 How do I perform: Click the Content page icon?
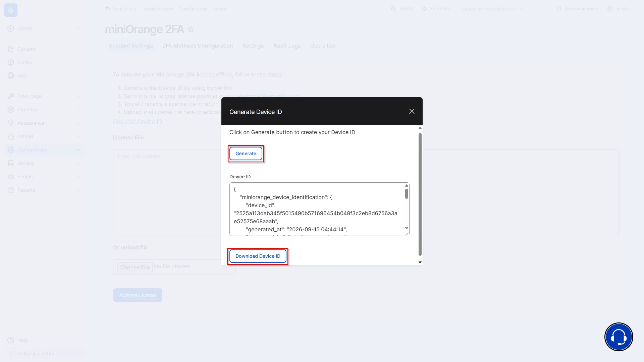click(11, 49)
